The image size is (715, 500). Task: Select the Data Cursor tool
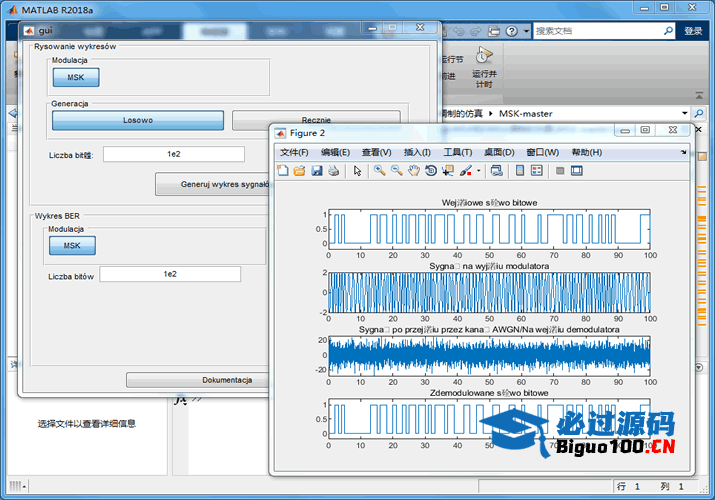click(448, 171)
